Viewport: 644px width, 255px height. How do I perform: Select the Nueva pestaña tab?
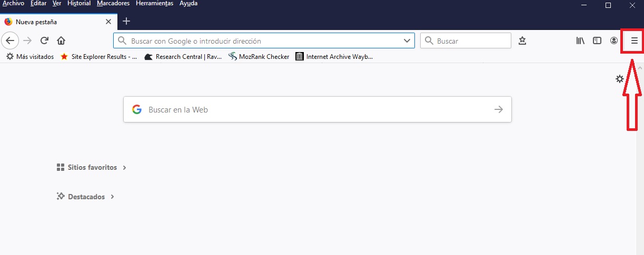coord(58,22)
